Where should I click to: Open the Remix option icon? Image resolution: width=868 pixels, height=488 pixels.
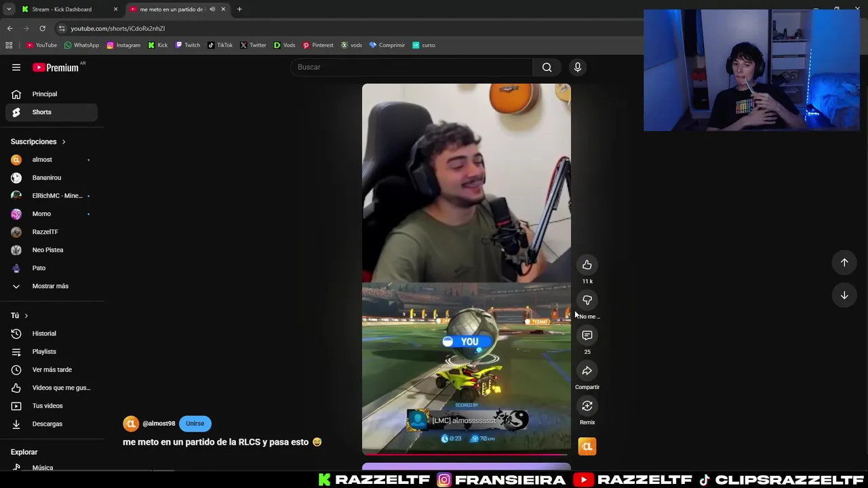pyautogui.click(x=587, y=406)
